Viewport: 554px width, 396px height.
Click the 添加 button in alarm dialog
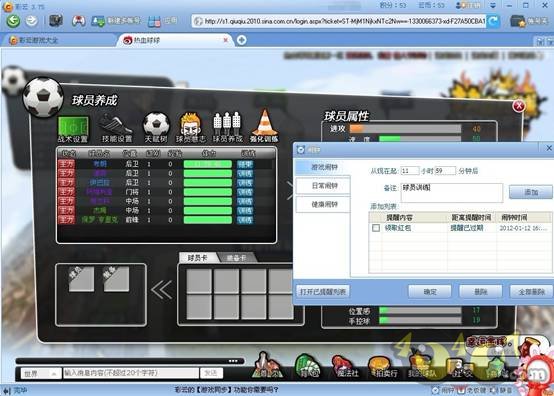pos(531,192)
